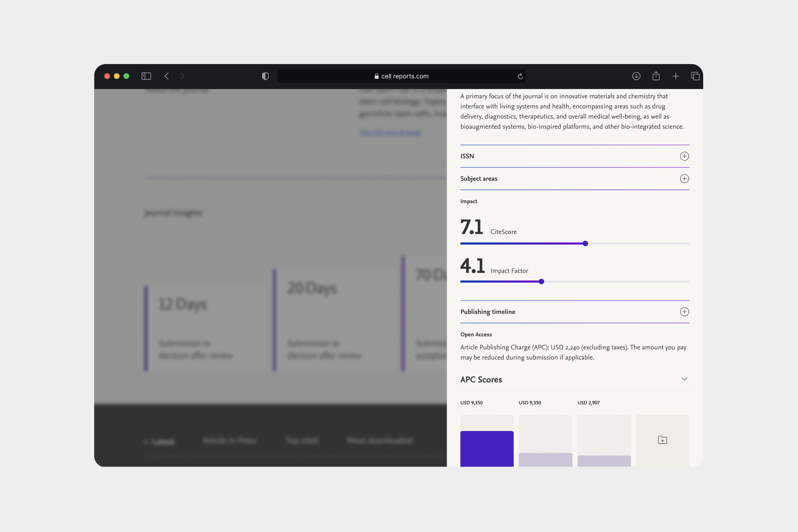Click the Impact heading text

click(x=468, y=201)
